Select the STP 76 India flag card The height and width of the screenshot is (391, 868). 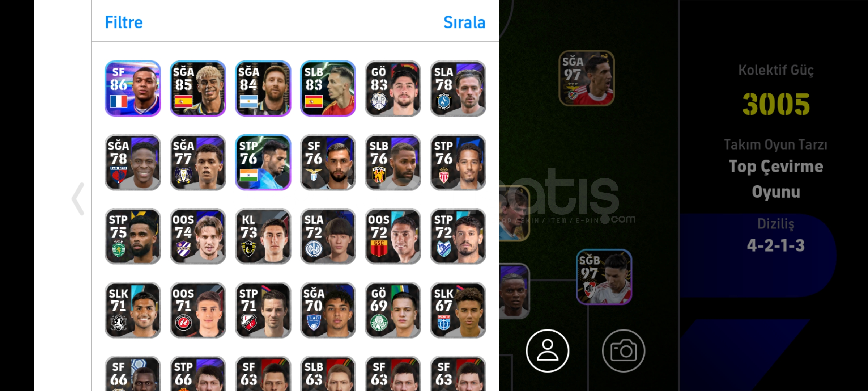(263, 162)
